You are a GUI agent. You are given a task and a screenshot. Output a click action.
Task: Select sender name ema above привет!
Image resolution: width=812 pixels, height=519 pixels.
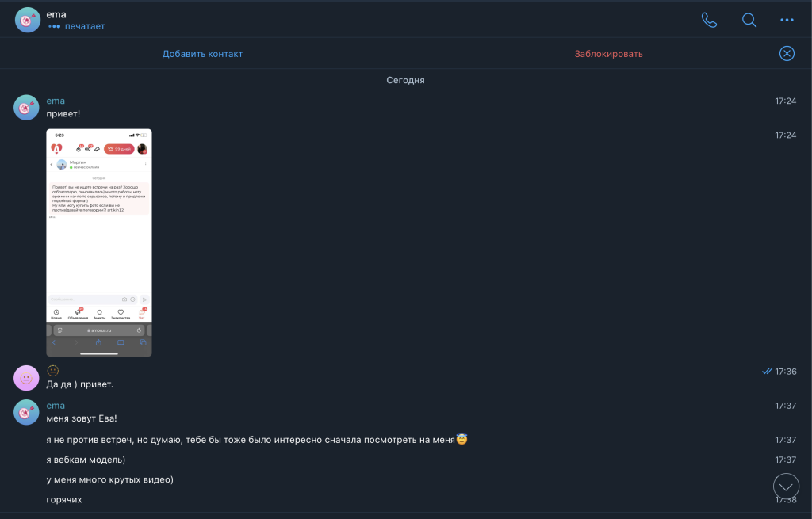point(56,101)
